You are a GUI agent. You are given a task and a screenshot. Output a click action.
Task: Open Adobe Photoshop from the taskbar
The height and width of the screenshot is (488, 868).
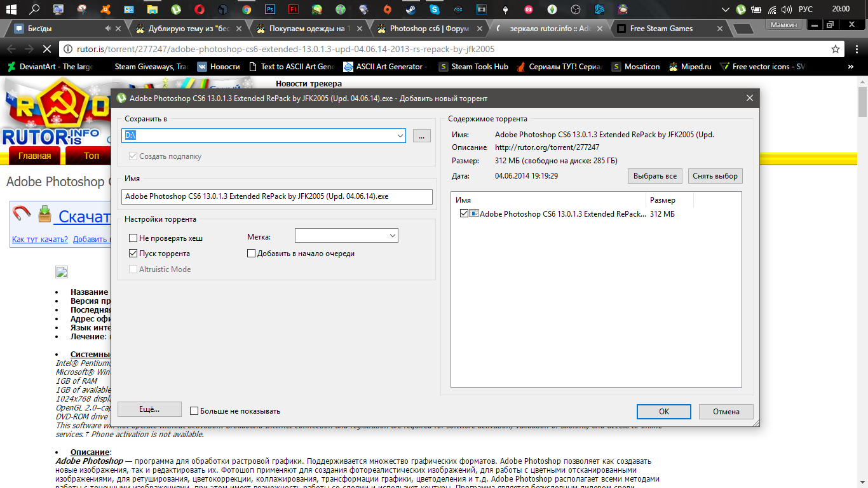point(270,10)
